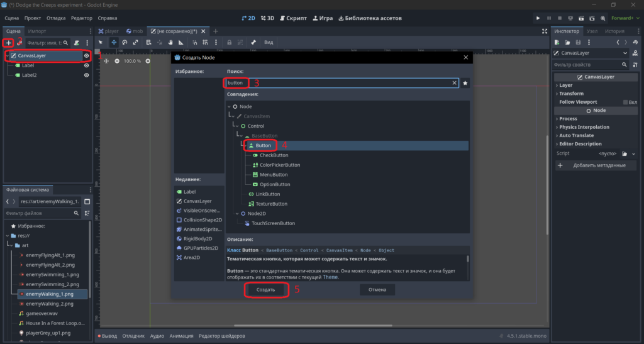This screenshot has width=644, height=344.
Task: Zoom out with the minus icon
Action: point(117,61)
